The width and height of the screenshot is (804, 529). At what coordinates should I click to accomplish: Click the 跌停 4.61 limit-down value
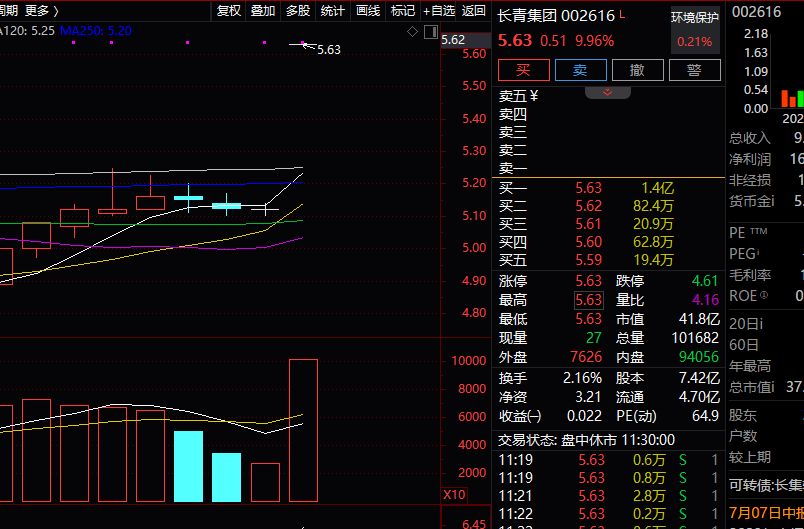(705, 281)
